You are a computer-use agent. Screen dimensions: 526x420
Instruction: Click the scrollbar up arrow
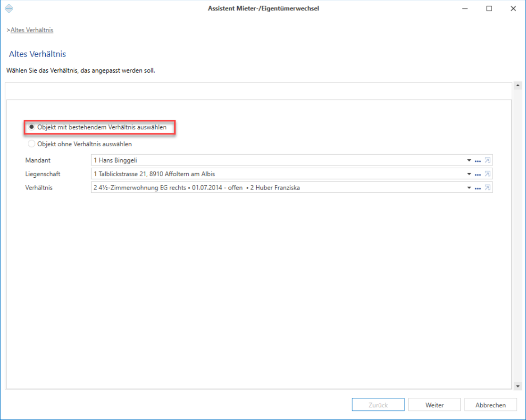(518, 86)
